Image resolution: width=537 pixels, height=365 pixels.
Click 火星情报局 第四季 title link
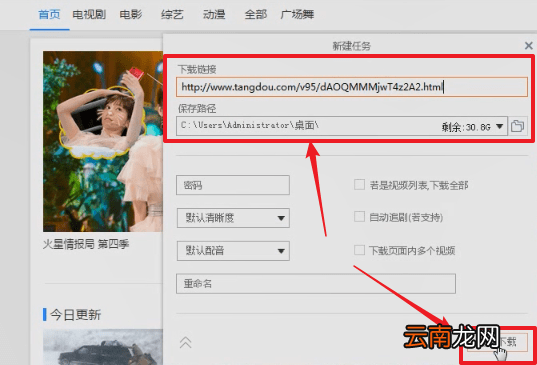click(86, 244)
